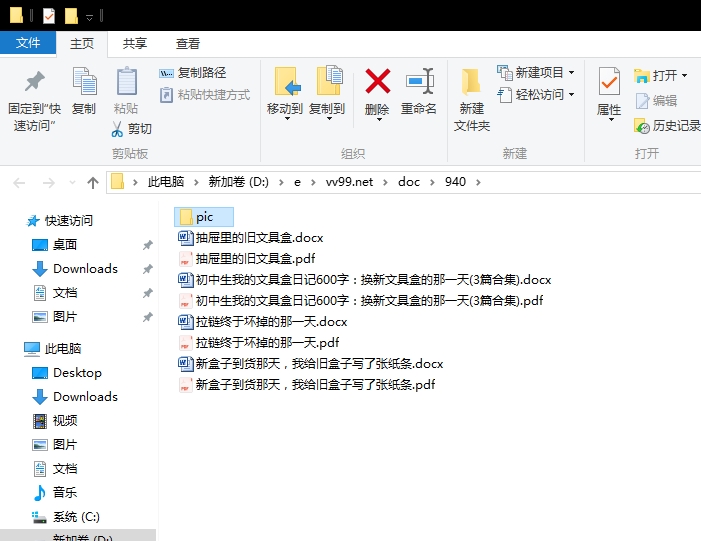This screenshot has height=541, width=701.
Task: Click the History button
Action: [667, 126]
